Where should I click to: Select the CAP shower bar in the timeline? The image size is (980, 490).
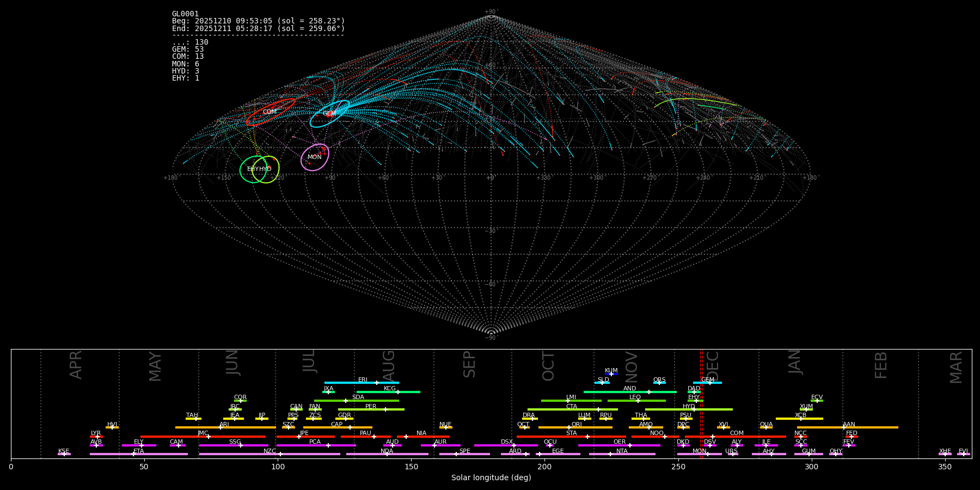[x=338, y=427]
